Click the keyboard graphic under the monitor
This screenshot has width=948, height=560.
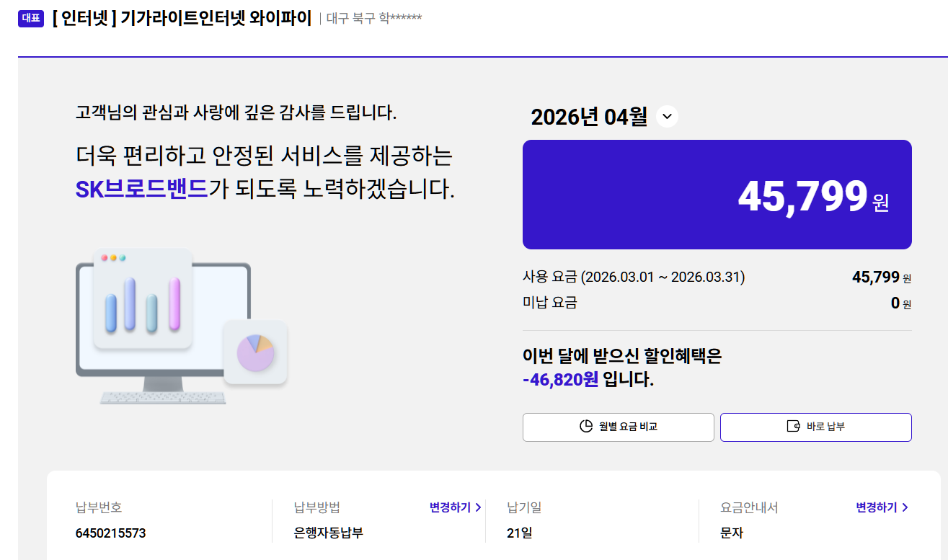(162, 398)
